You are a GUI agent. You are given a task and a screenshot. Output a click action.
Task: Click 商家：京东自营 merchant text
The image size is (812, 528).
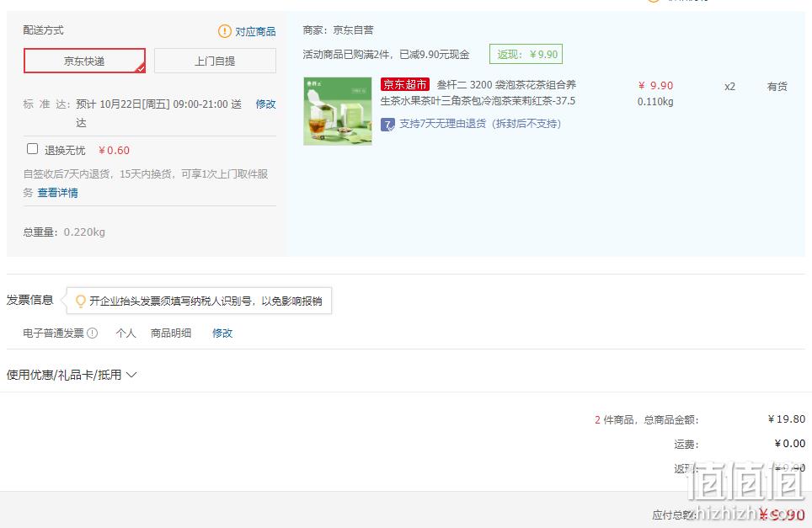pos(338,30)
